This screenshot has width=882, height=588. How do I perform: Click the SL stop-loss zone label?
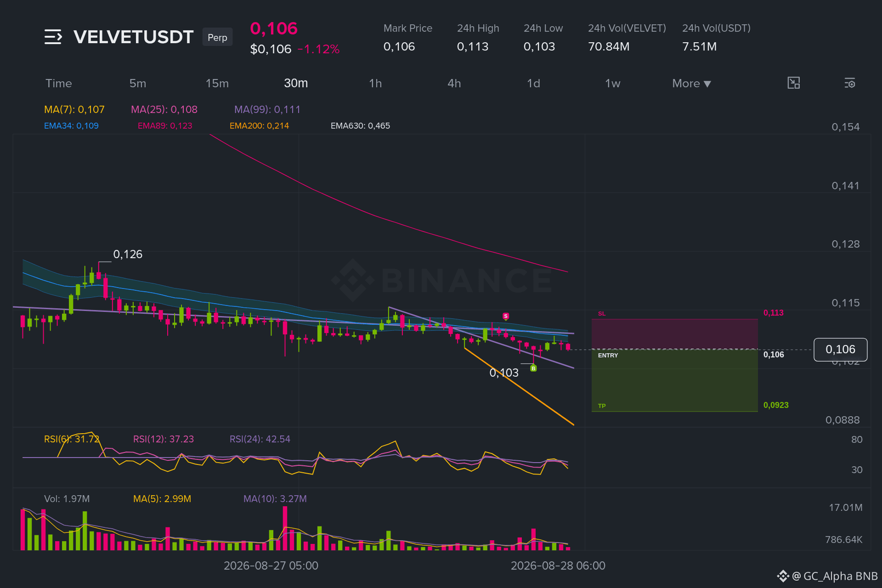602,314
